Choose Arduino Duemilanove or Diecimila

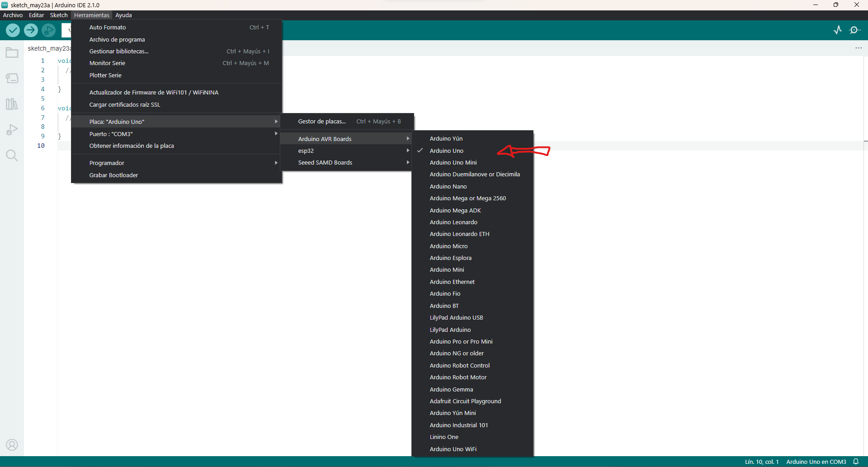click(x=472, y=174)
